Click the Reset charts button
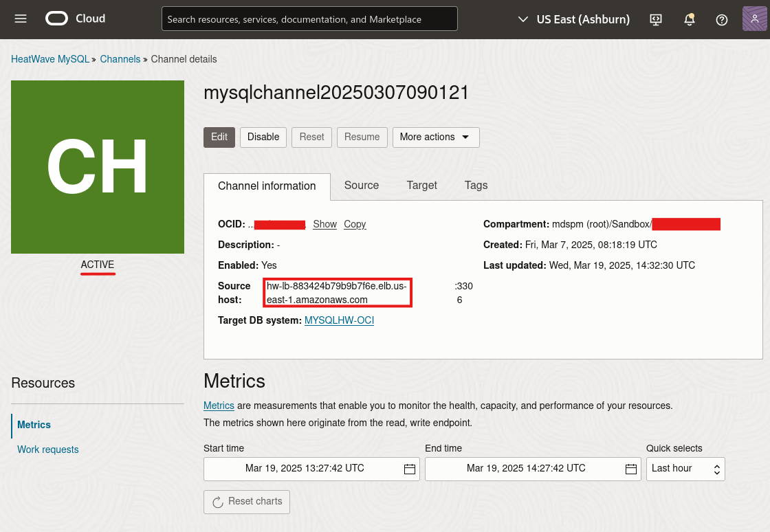This screenshot has height=532, width=770. (247, 502)
